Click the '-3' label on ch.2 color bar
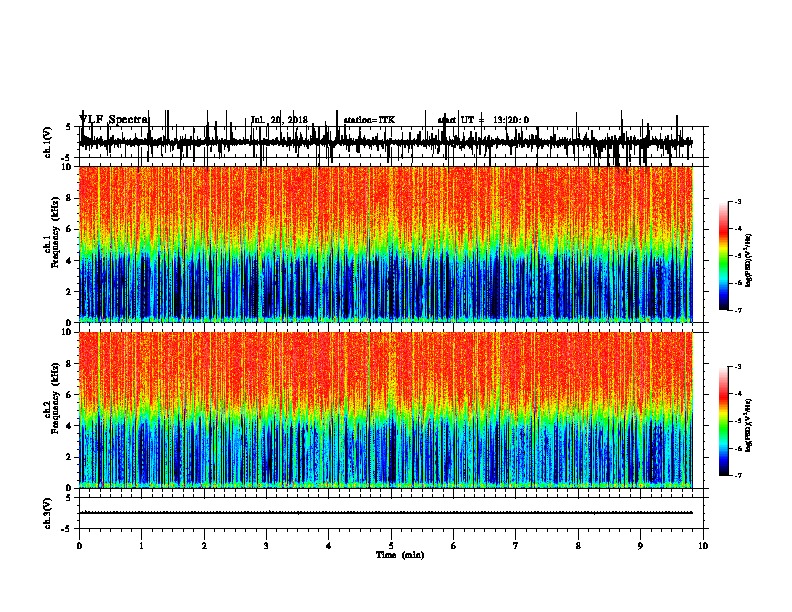This screenshot has height=612, width=792. pyautogui.click(x=737, y=367)
